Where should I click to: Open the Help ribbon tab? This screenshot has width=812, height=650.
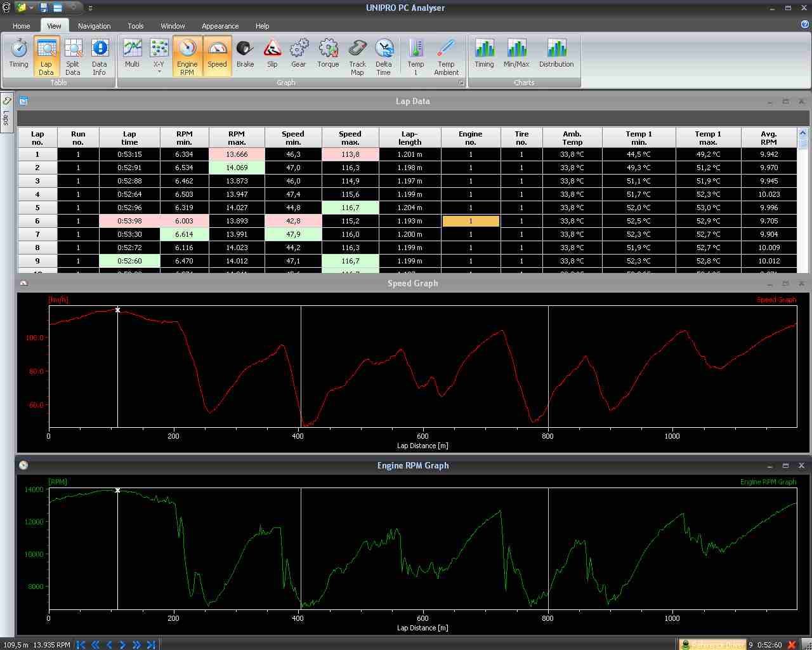[x=263, y=26]
